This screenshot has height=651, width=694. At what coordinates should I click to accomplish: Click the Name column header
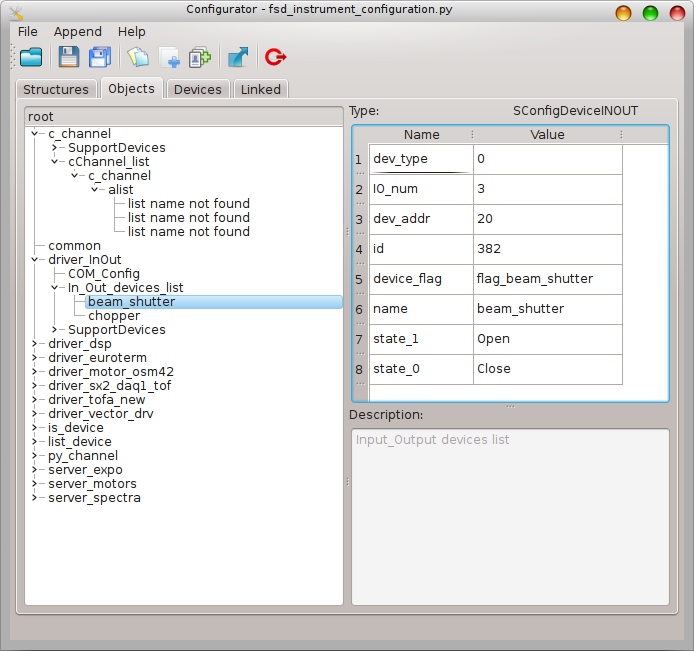[421, 135]
